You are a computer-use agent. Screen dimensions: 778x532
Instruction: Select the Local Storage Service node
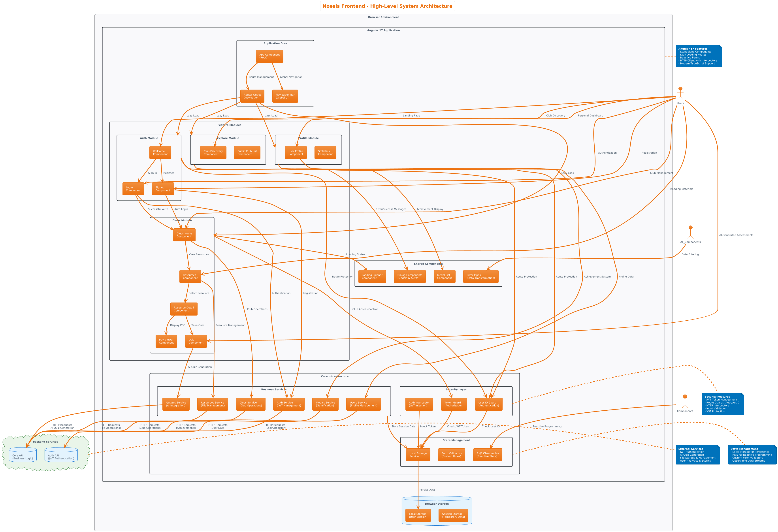(418, 455)
